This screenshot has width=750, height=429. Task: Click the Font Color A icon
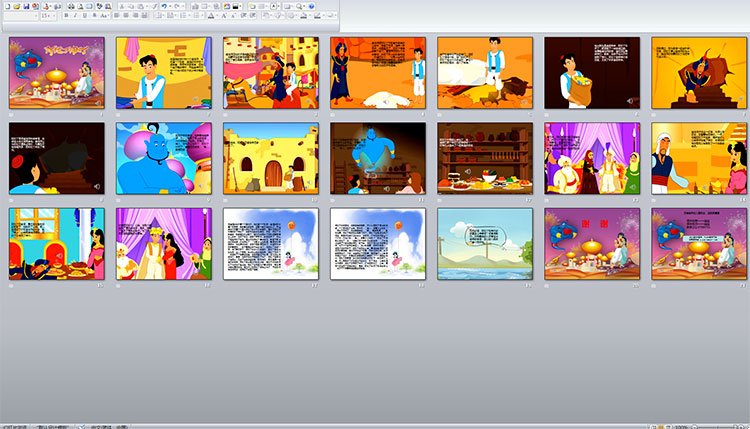coord(210,15)
